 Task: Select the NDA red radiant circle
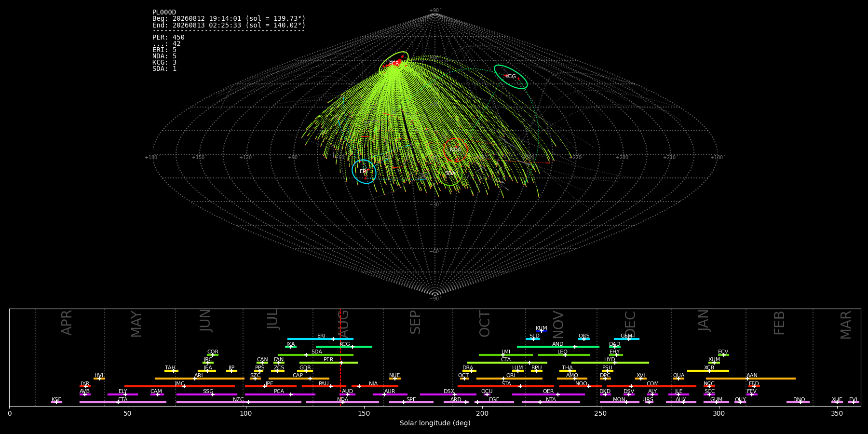click(x=455, y=149)
